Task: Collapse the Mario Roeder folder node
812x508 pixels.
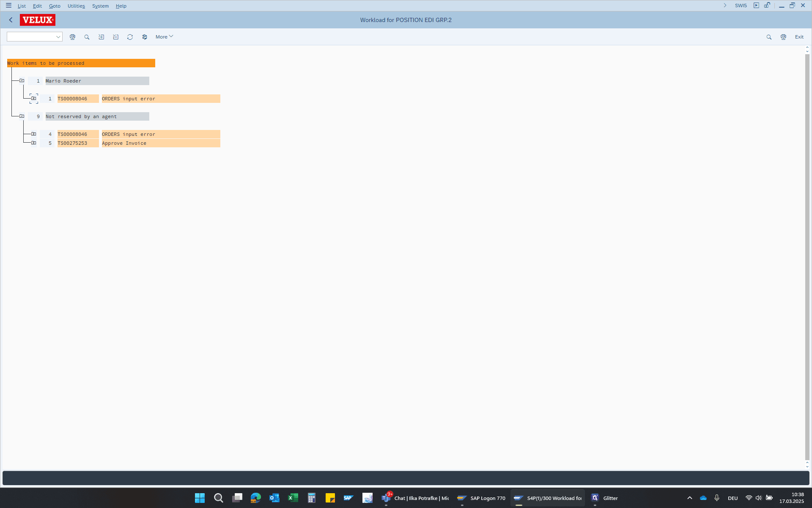Action: click(x=22, y=80)
